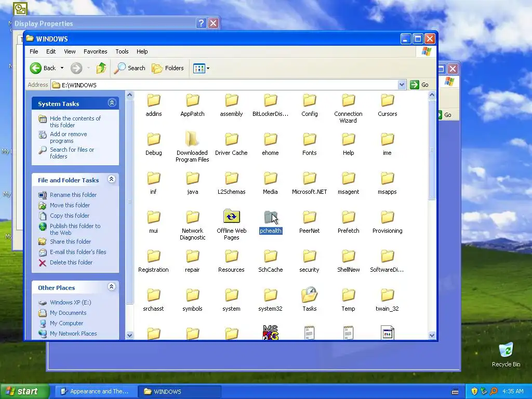The height and width of the screenshot is (399, 532).
Task: Click Move this folder task
Action: click(x=70, y=205)
